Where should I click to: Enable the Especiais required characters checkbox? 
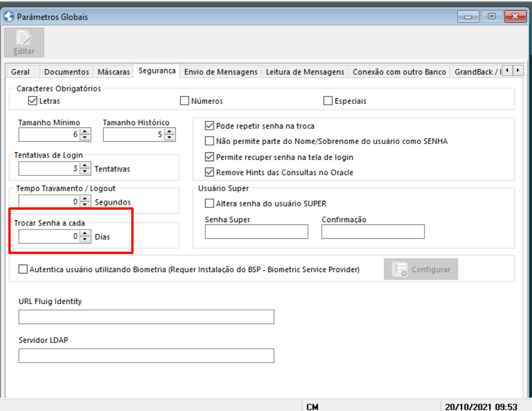tap(328, 101)
